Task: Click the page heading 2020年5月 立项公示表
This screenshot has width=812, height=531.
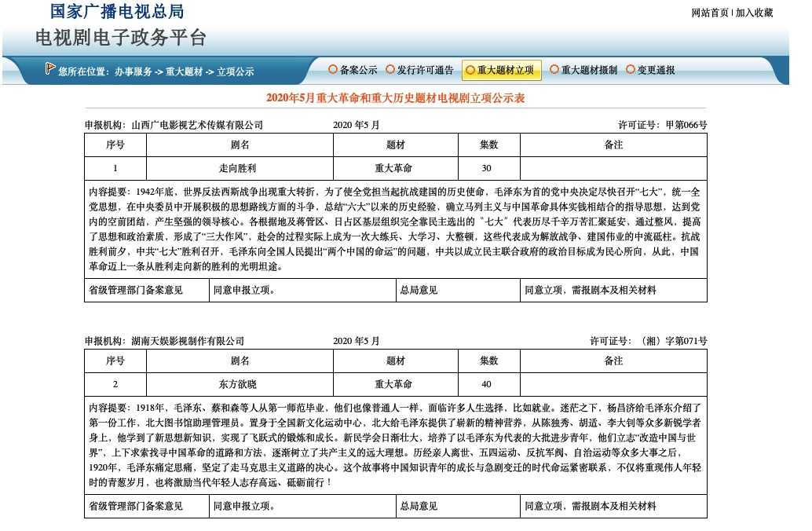Action: [x=395, y=98]
